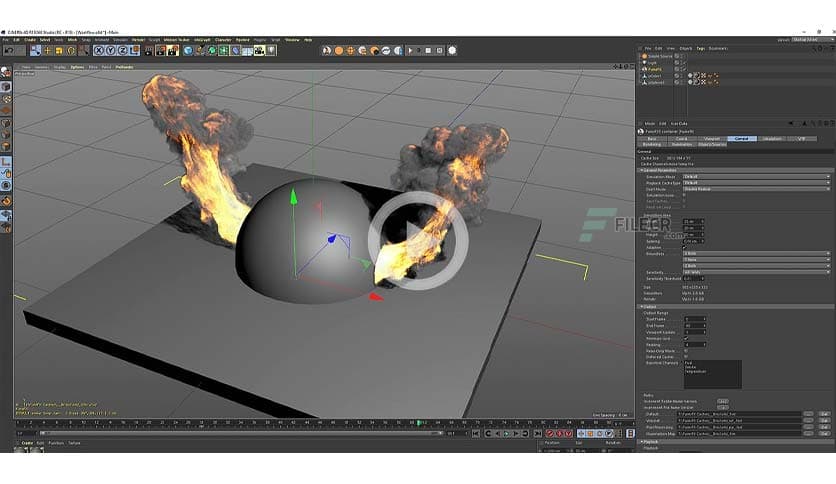Click the FumeFX container icon in the toolbar

327,51
